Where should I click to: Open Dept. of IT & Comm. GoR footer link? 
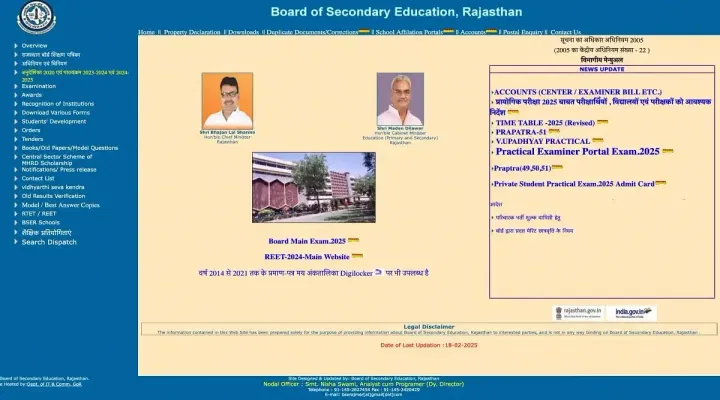tap(54, 384)
